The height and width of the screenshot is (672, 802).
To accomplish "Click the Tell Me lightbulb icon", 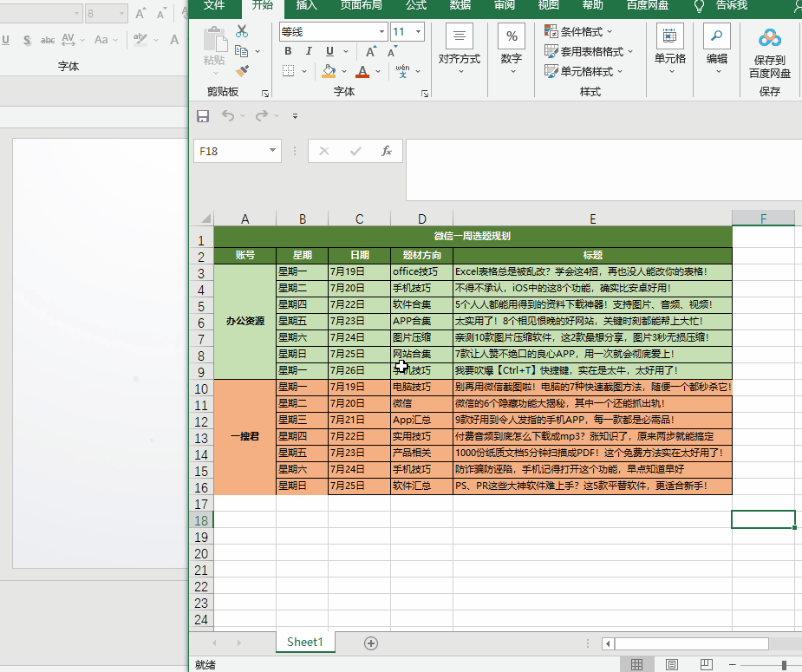I will tap(699, 6).
